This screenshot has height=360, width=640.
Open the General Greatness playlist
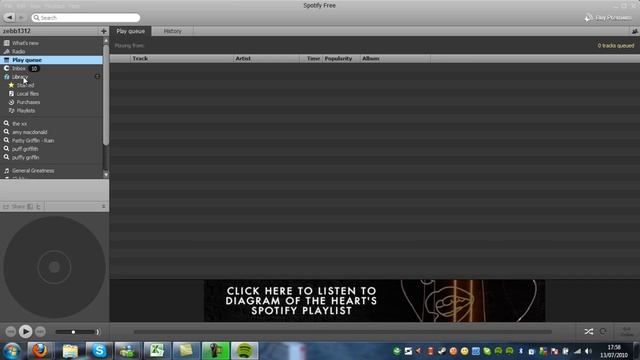33,171
